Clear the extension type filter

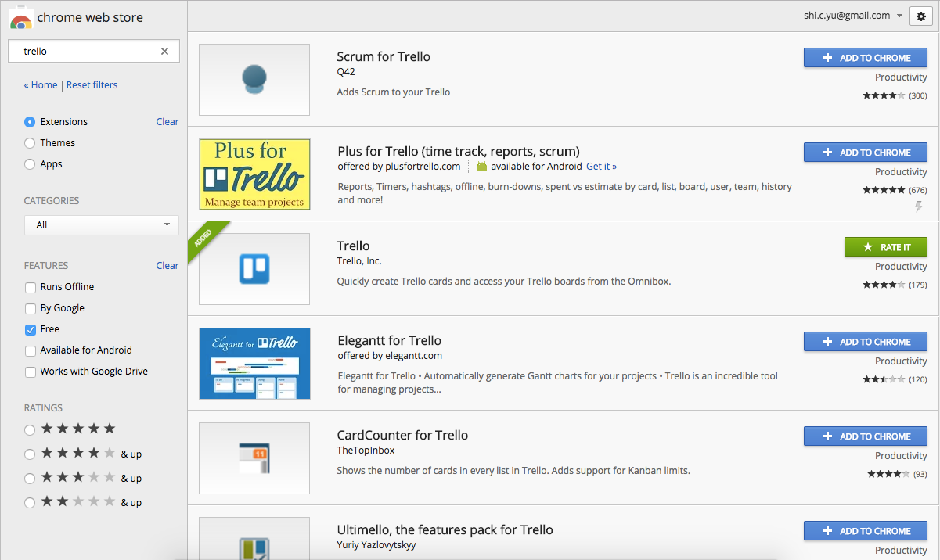[167, 122]
